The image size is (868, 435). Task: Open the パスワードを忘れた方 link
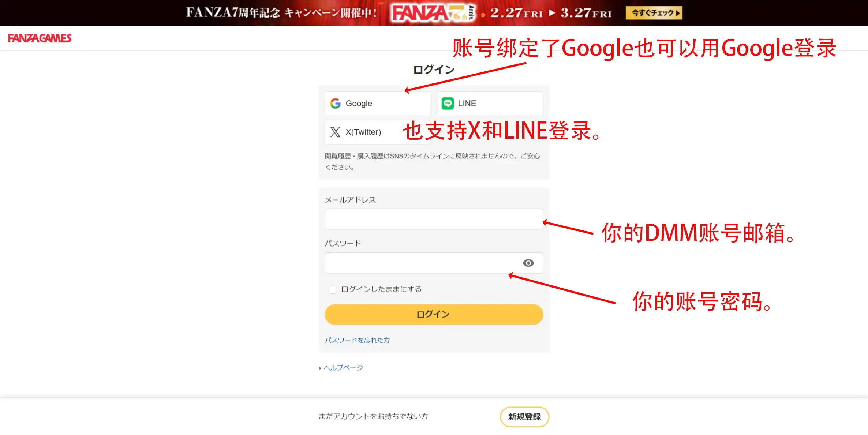357,340
